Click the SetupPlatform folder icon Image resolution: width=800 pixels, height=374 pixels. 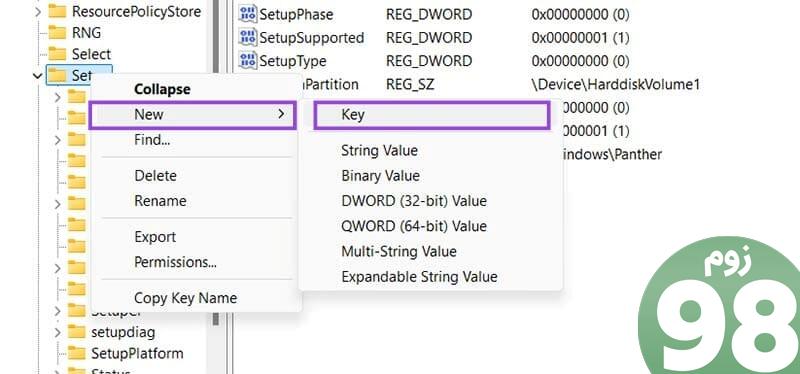77,354
